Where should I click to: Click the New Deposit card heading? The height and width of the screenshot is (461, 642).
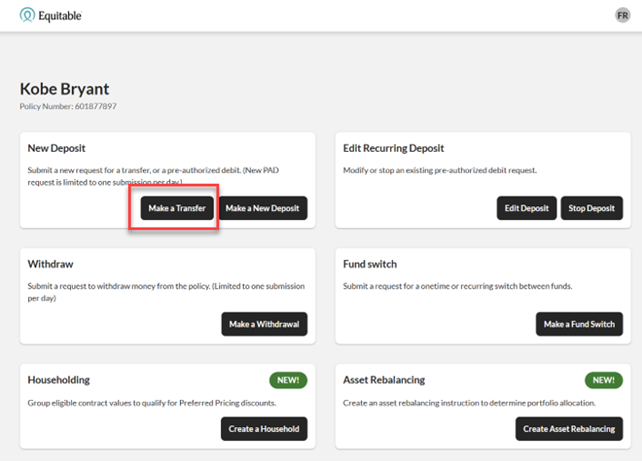57,148
